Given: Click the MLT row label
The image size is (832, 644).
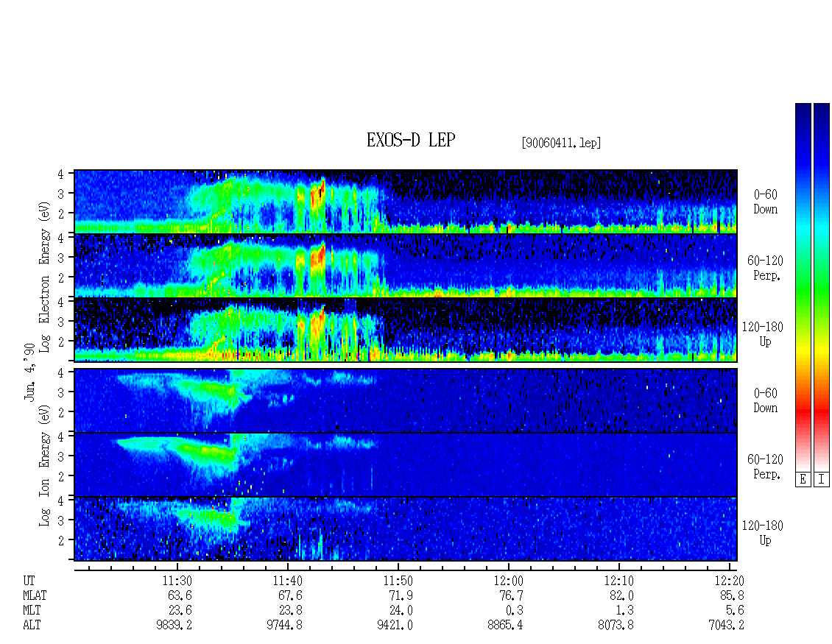Looking at the screenshot, I should pyautogui.click(x=32, y=611).
